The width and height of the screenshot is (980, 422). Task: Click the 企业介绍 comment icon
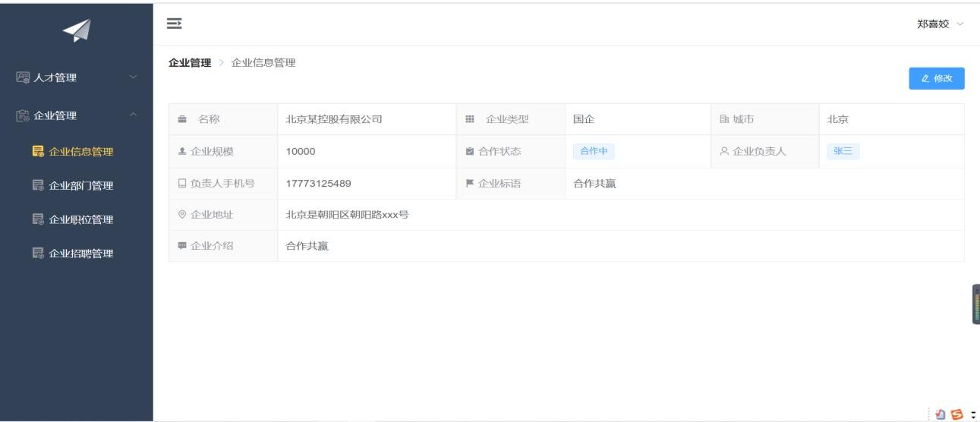(x=182, y=246)
